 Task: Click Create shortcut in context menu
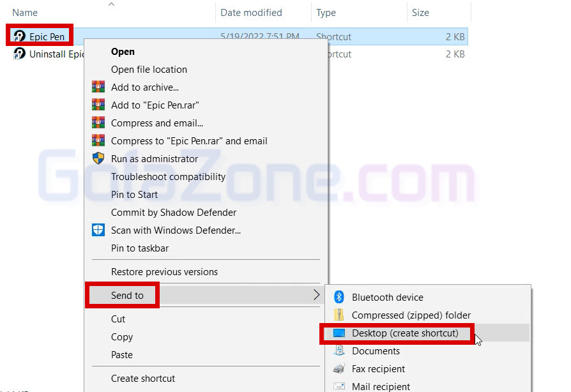click(143, 379)
